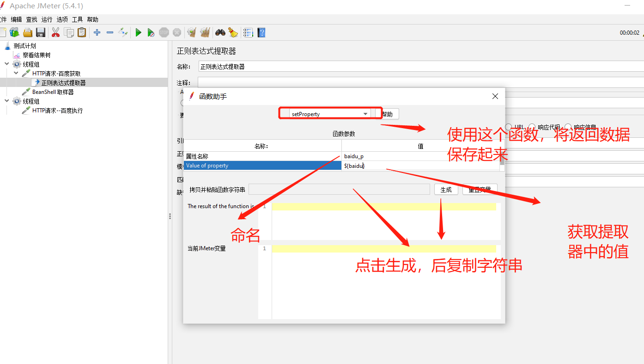Image resolution: width=644 pixels, height=364 pixels.
Task: Click the 00:00:02 elapsed timer
Action: tap(630, 33)
